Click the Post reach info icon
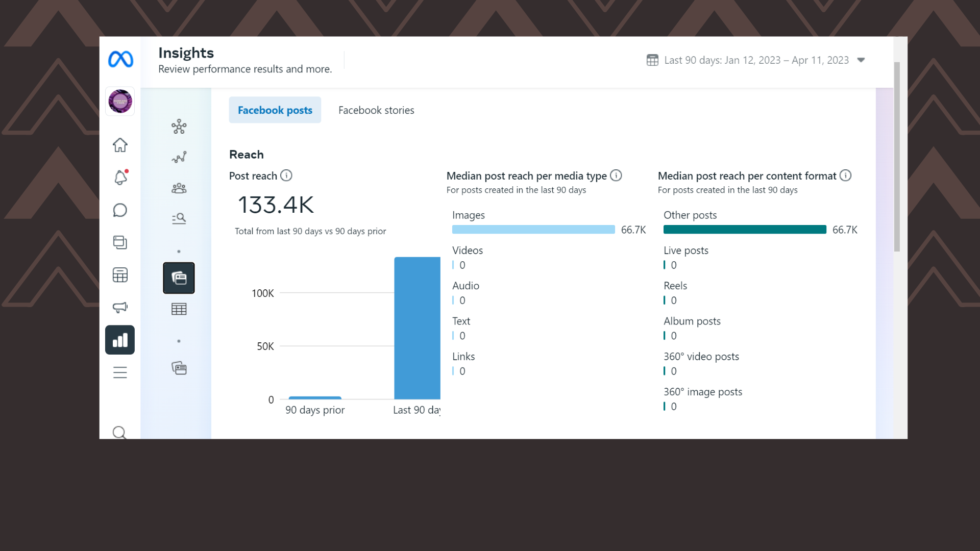980x551 pixels. 286,176
